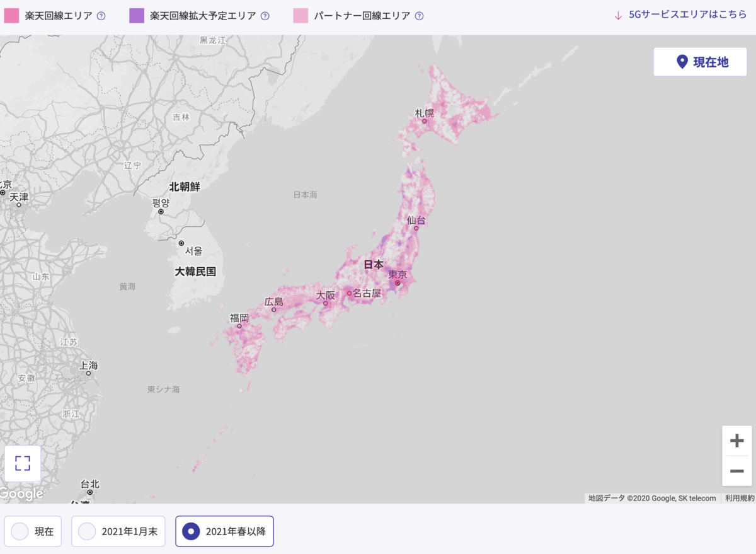This screenshot has width=756, height=554.
Task: Click the 地図データ ©2020 attribution text
Action: [x=652, y=498]
